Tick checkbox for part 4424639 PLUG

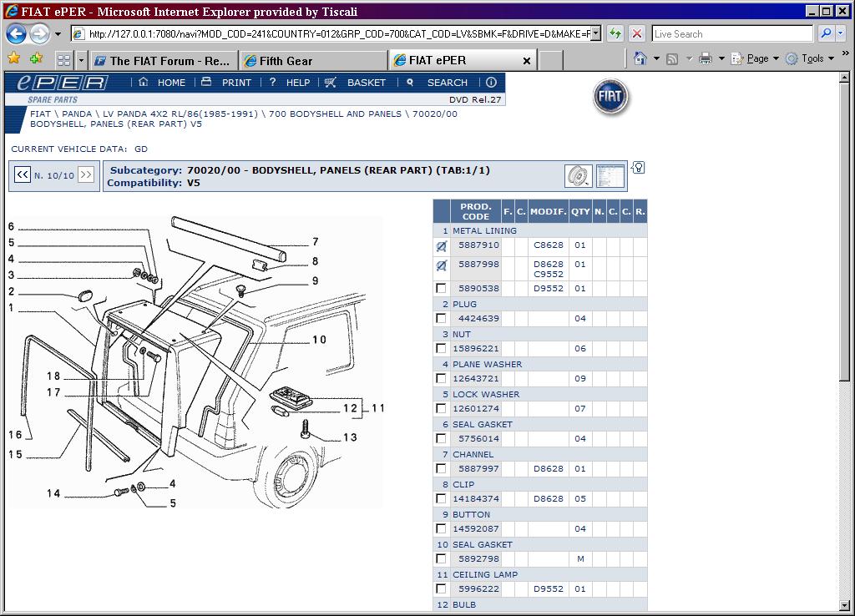[x=441, y=319]
